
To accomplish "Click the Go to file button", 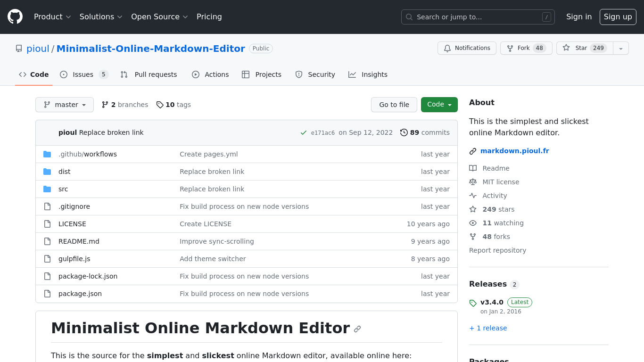I will 394,105.
